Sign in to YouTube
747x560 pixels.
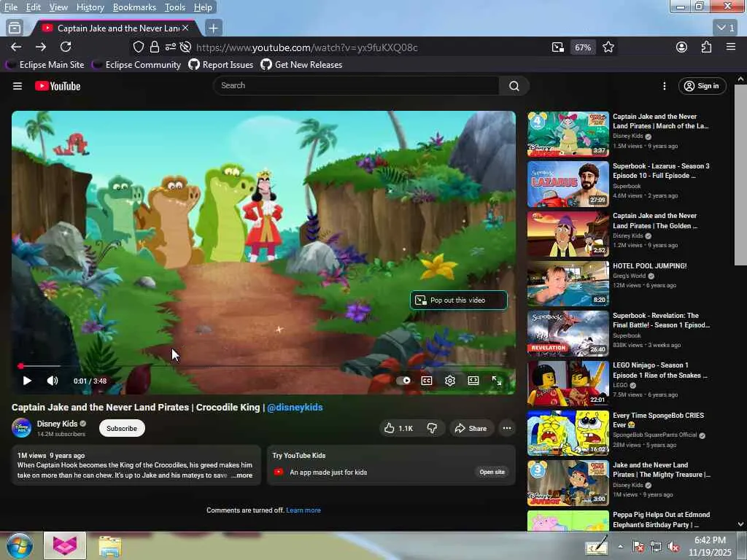point(703,86)
